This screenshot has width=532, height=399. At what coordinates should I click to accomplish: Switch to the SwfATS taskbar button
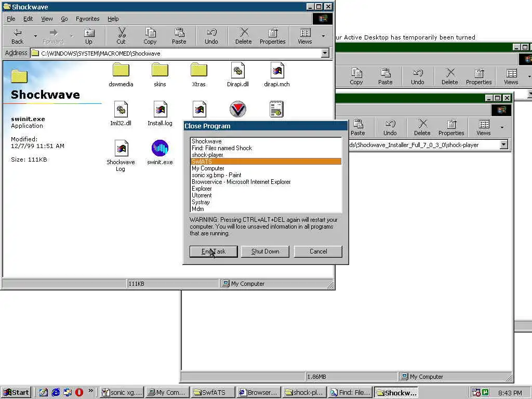(x=213, y=393)
